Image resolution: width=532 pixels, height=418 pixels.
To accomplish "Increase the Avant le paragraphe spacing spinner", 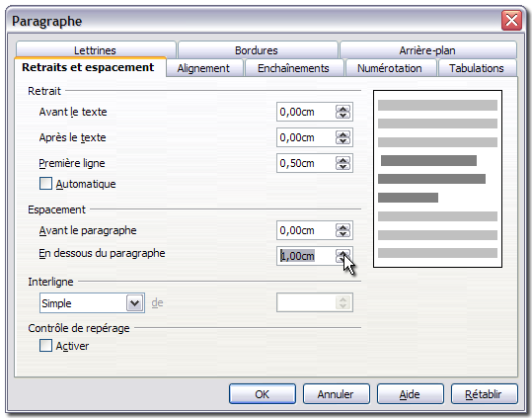I will [343, 227].
